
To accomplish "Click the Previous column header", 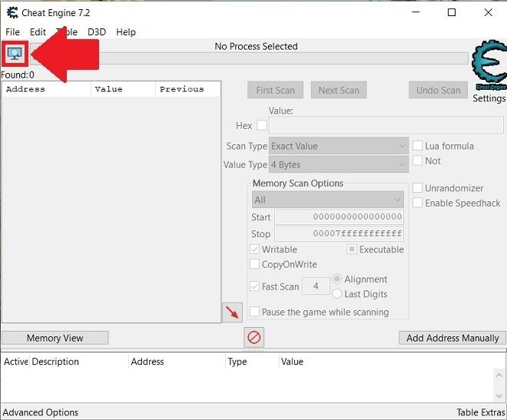I will [x=188, y=89].
